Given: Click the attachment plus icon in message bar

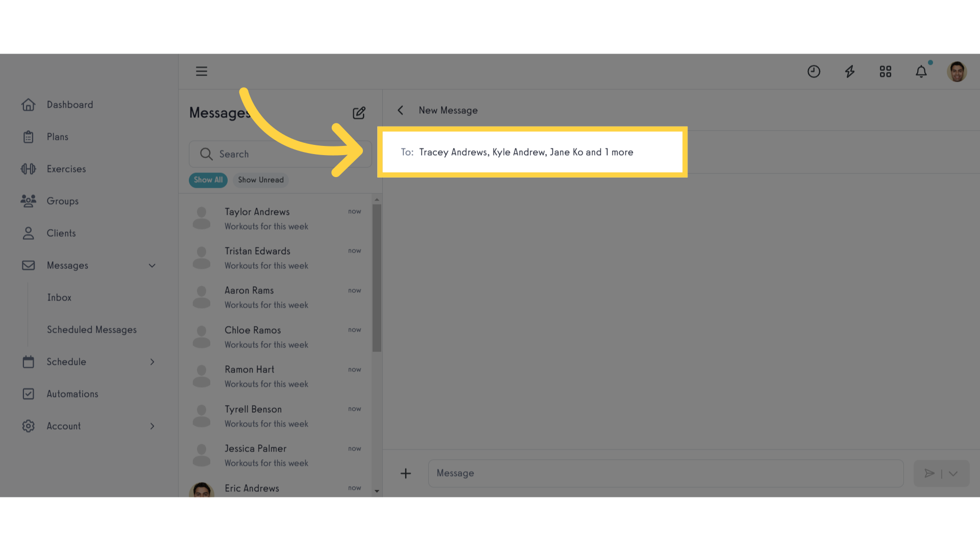Looking at the screenshot, I should pyautogui.click(x=405, y=473).
